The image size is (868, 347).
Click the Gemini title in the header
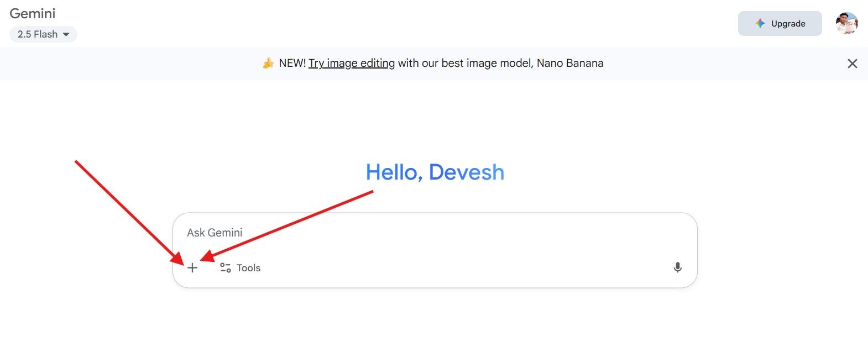tap(33, 13)
